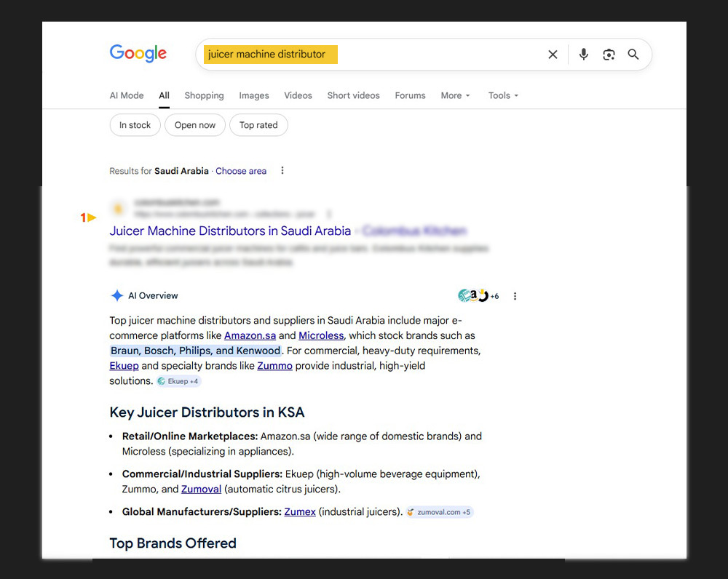Open the Zummo link
The image size is (728, 579).
(275, 366)
